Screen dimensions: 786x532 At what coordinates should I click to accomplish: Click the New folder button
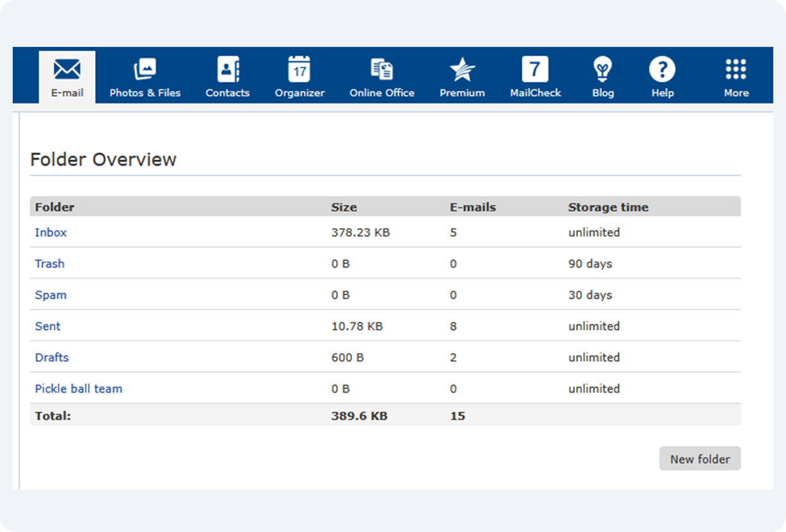[700, 459]
